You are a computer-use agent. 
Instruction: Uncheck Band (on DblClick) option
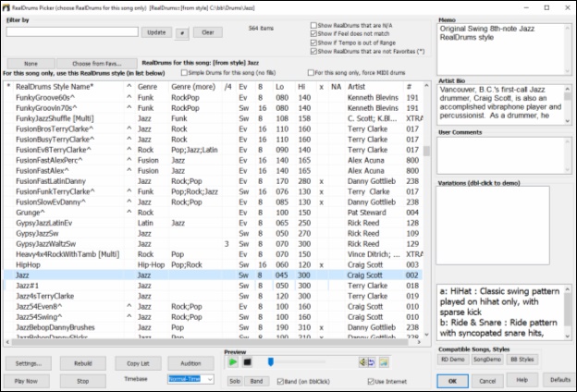coord(280,381)
